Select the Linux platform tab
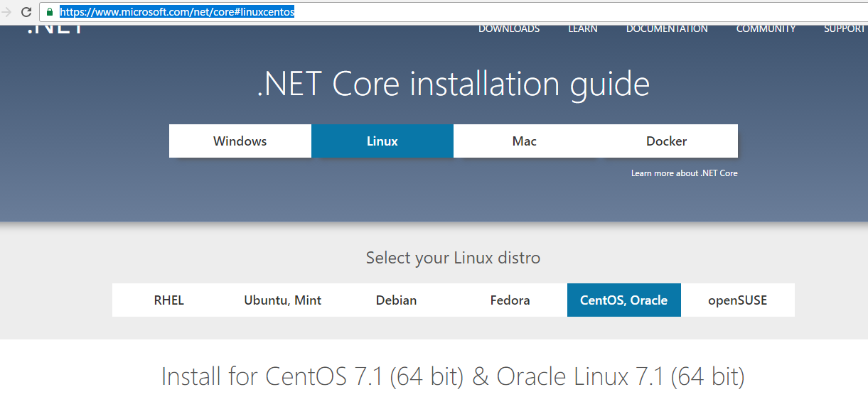The height and width of the screenshot is (414, 868). [382, 141]
